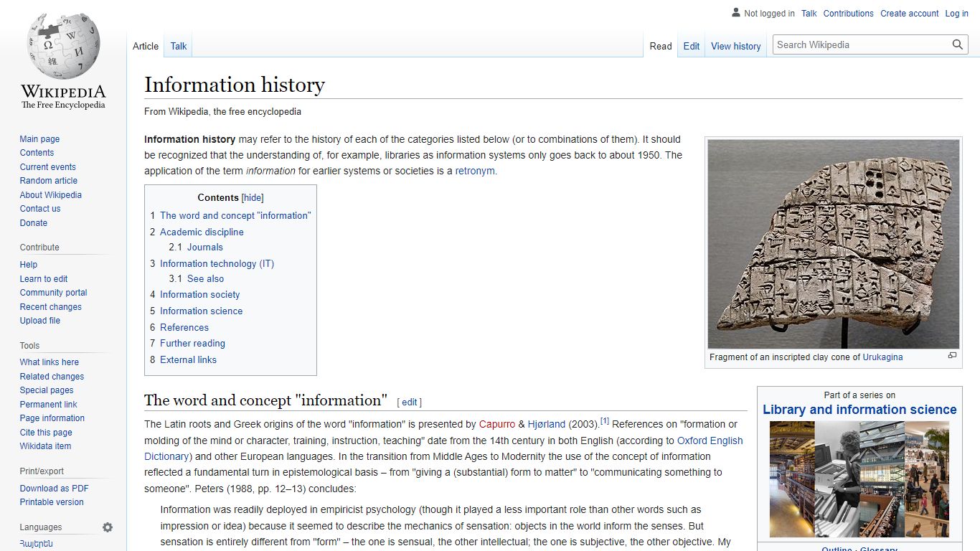The height and width of the screenshot is (551, 980).
Task: Open a Random article
Action: 48,181
